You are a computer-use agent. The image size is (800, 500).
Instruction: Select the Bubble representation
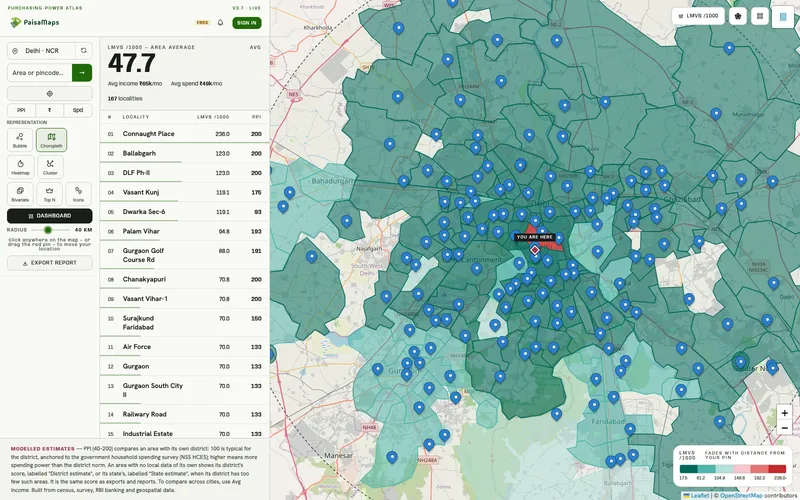click(x=20, y=140)
